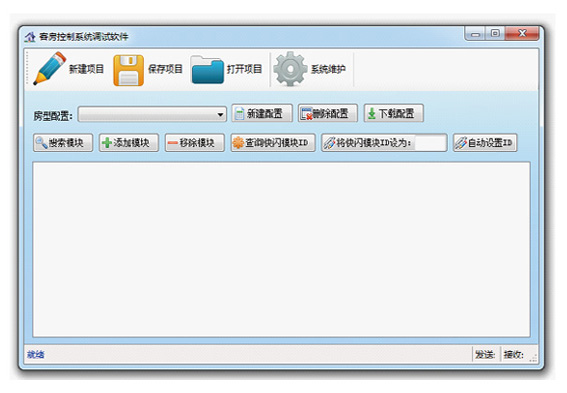Click the input field after 将快闪模块ID设为
The image size is (567, 393).
pos(430,143)
